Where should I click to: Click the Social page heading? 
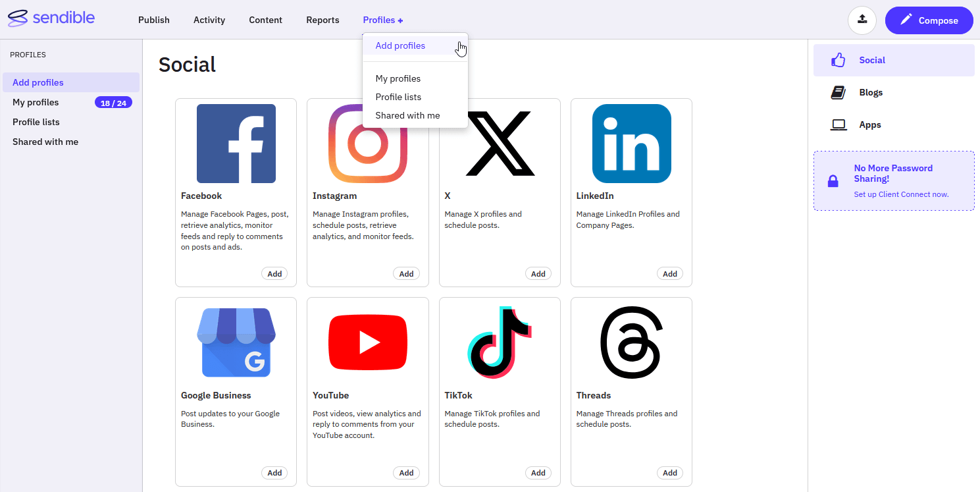click(187, 65)
